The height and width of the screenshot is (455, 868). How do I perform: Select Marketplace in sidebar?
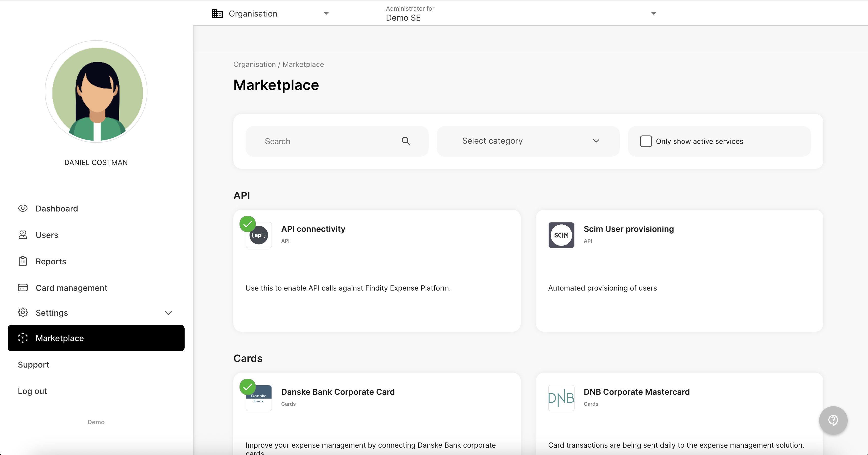[x=96, y=338]
